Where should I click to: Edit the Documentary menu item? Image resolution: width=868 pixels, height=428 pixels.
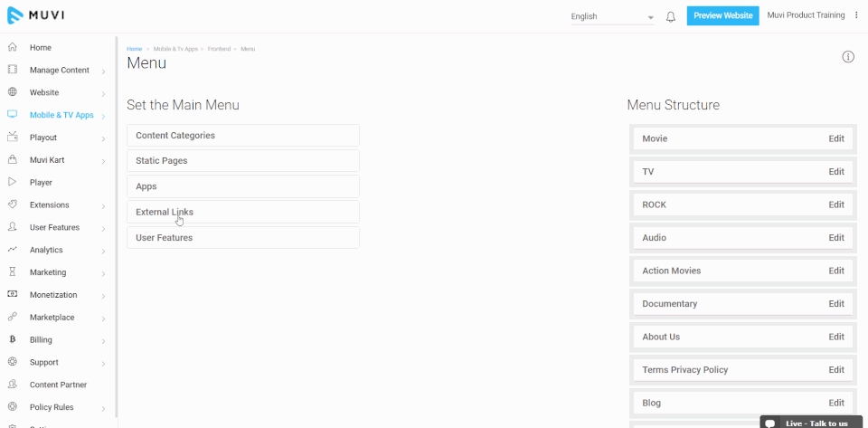[x=835, y=303]
